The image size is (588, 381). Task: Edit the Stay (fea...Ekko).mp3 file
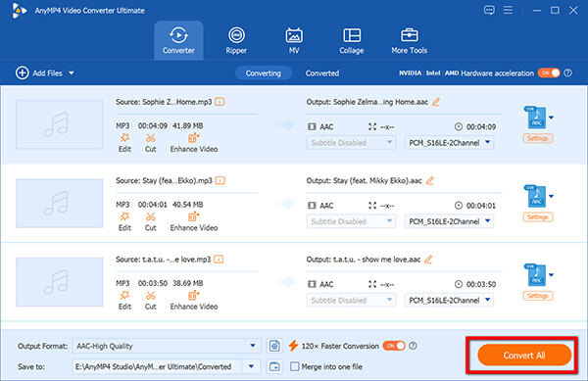(124, 221)
